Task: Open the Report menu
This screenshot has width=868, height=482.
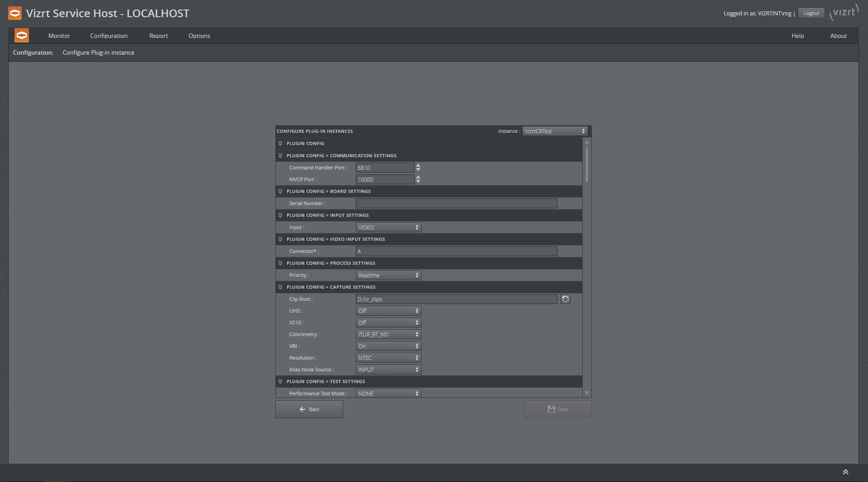Action: point(159,36)
